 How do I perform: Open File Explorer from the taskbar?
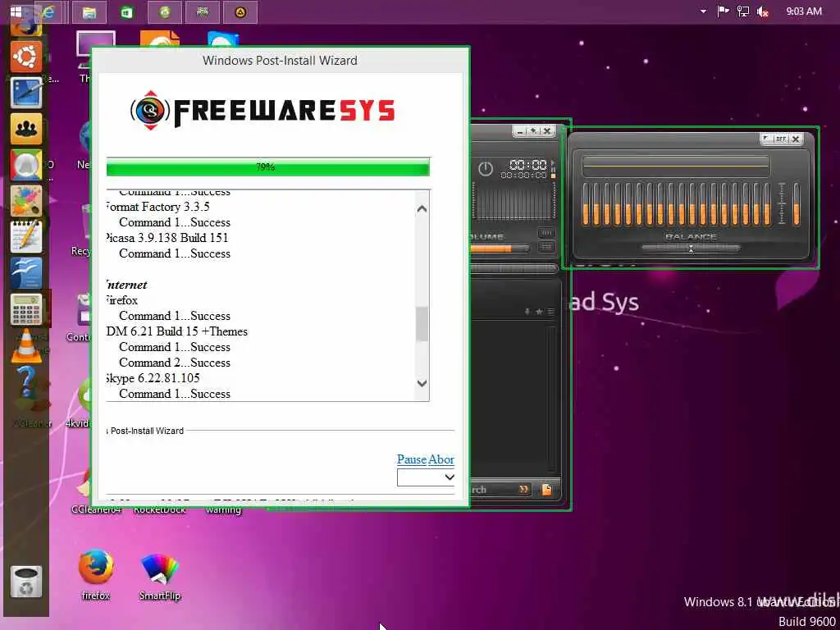(x=89, y=11)
